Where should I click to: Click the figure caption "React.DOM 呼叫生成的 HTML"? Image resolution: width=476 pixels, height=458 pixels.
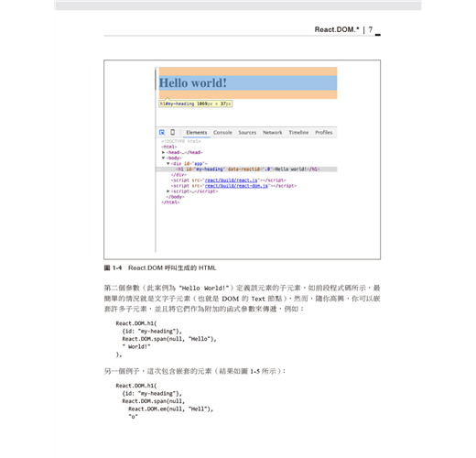(x=172, y=267)
